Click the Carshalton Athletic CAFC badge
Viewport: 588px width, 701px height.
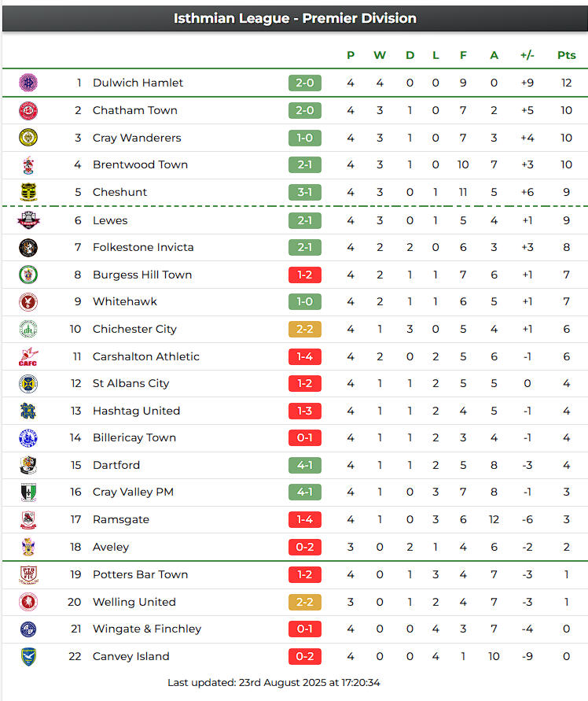pos(28,356)
